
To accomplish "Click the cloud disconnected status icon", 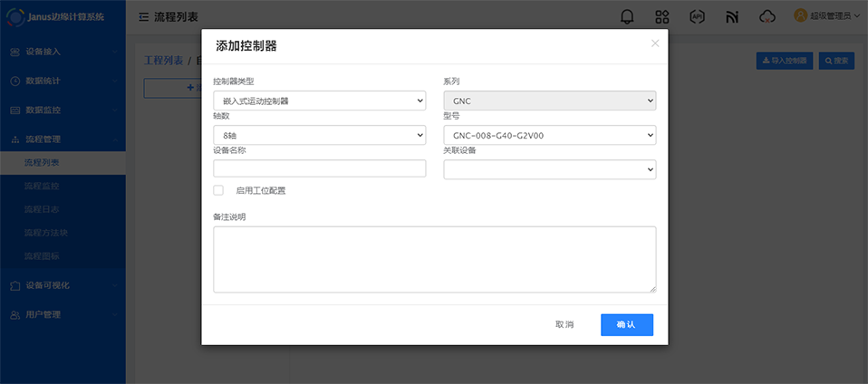I will (767, 16).
